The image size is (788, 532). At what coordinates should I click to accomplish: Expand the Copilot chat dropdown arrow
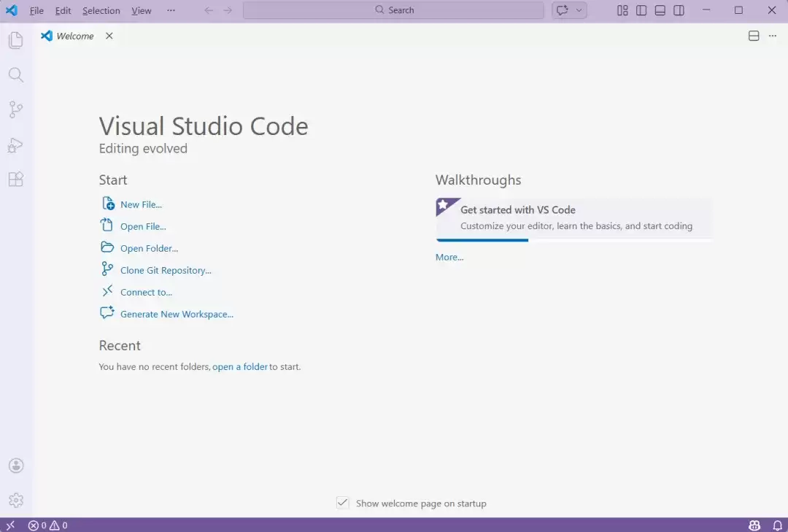(x=579, y=10)
